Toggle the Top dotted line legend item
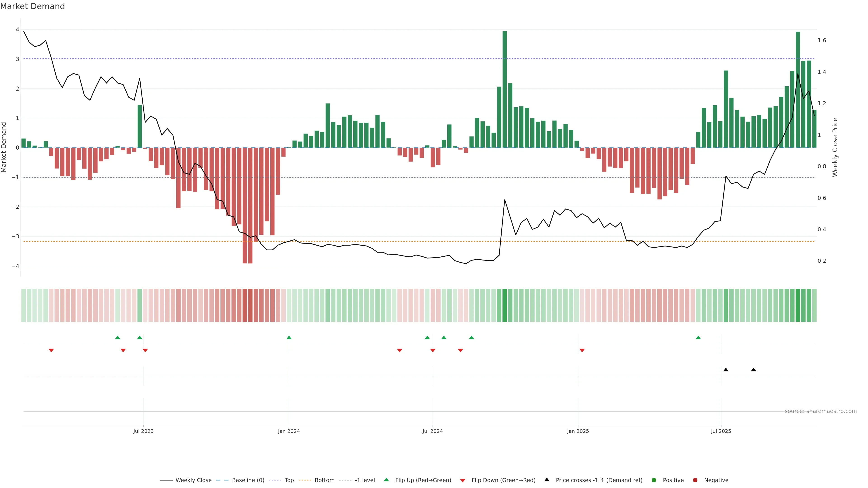The width and height of the screenshot is (868, 488). 289,480
